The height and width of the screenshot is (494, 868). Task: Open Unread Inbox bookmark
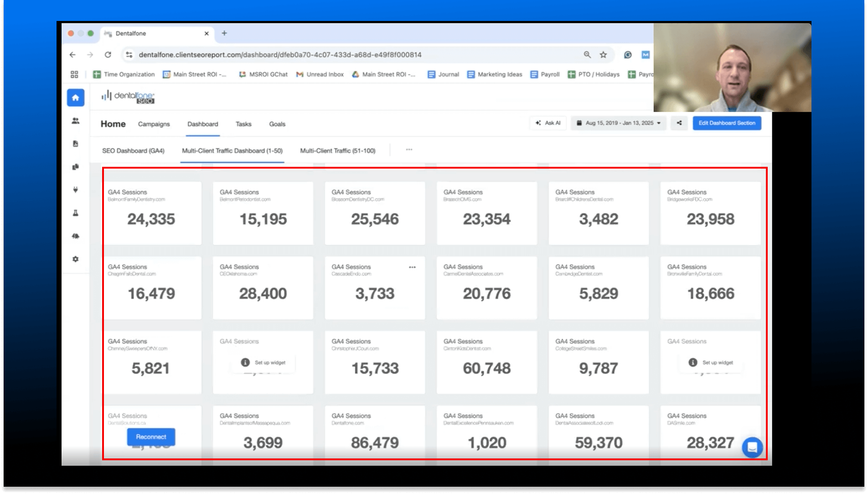[x=320, y=74]
